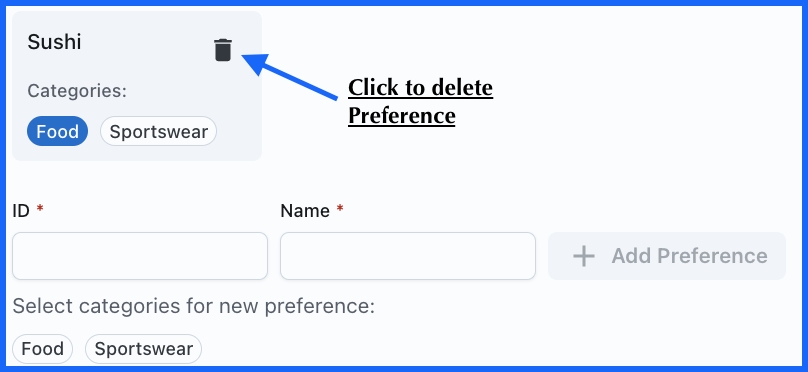Click the red asterisk next to ID
The image size is (808, 372).
(x=40, y=210)
